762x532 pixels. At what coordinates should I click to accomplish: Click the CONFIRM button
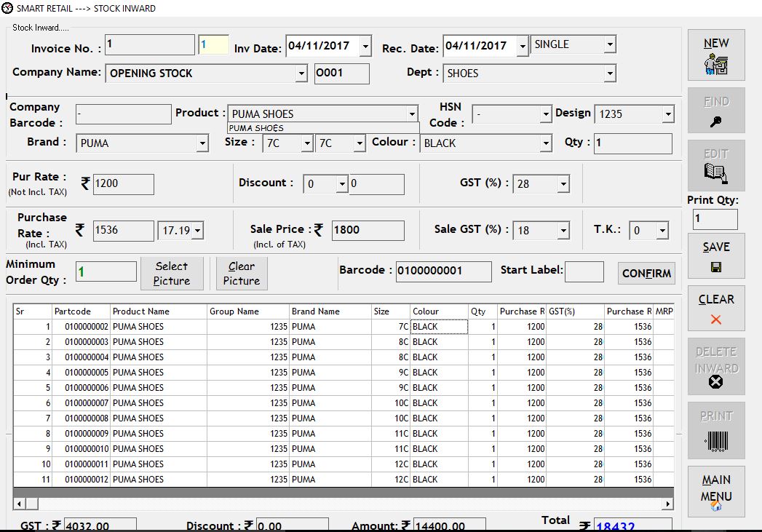646,273
